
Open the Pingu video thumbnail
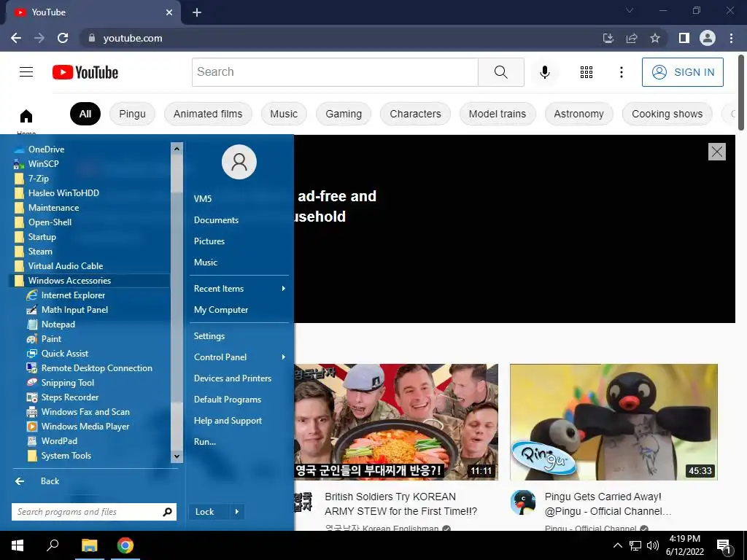(613, 422)
